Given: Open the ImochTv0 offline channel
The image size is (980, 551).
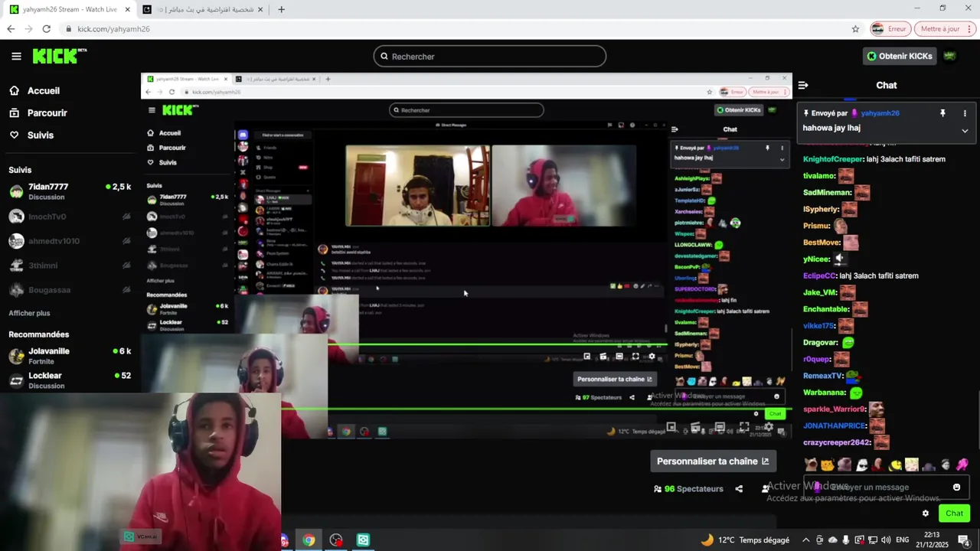Looking at the screenshot, I should pyautogui.click(x=70, y=217).
